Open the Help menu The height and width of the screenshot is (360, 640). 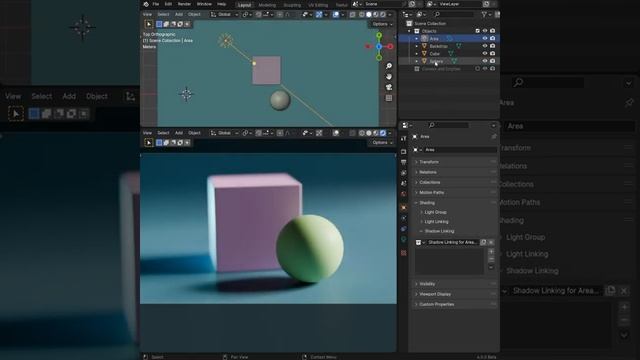coord(222,4)
